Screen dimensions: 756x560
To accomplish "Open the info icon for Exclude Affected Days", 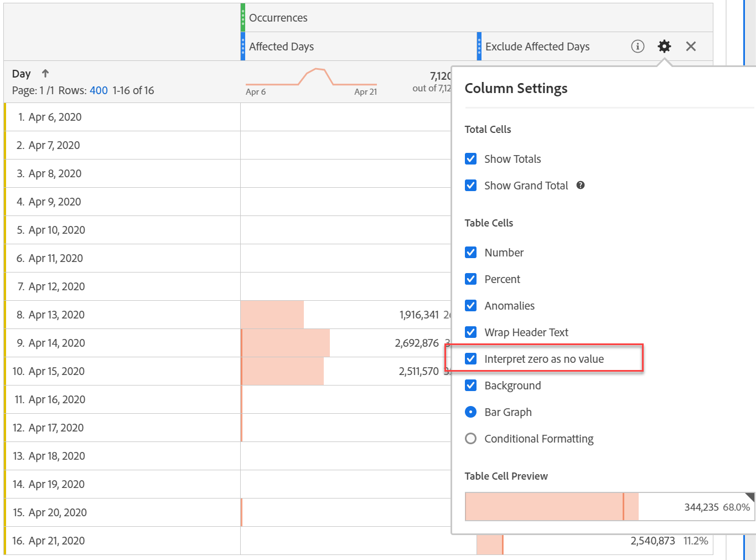I will (638, 47).
